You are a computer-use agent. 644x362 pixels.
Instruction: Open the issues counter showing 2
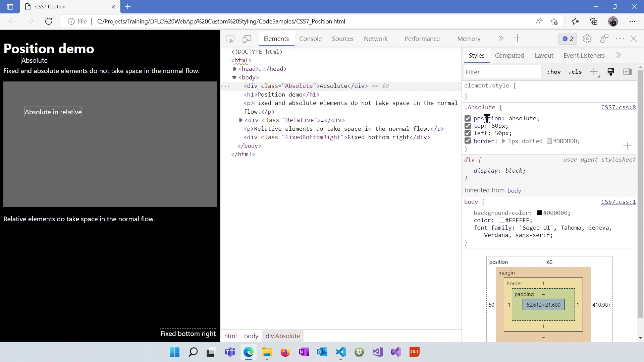(568, 39)
